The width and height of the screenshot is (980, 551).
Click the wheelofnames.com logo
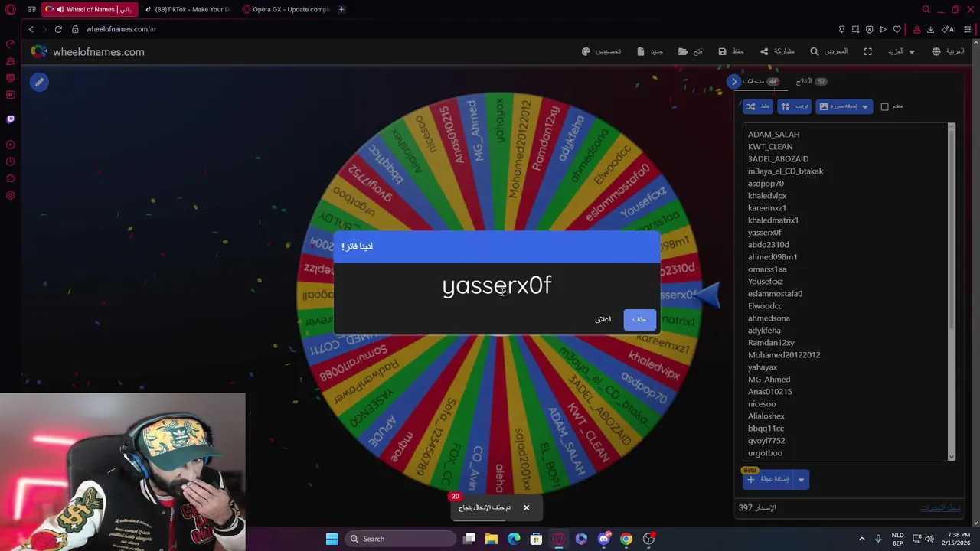coord(87,52)
